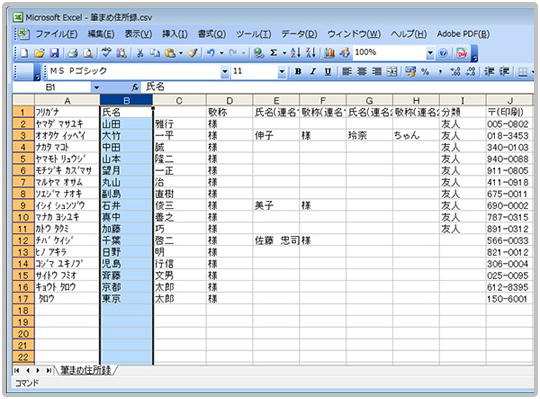The height and width of the screenshot is (399, 540).
Task: Click the formula bar showing 氏名
Action: 338,87
